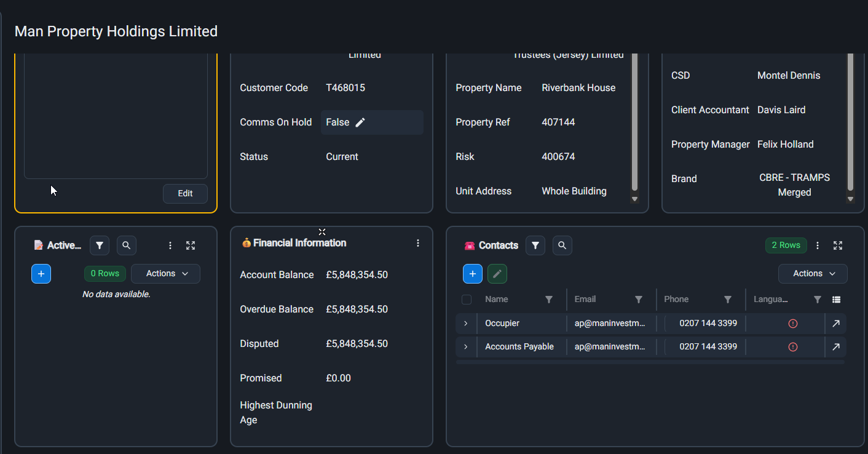Click the 2 Rows badge
This screenshot has width=868, height=454.
786,245
